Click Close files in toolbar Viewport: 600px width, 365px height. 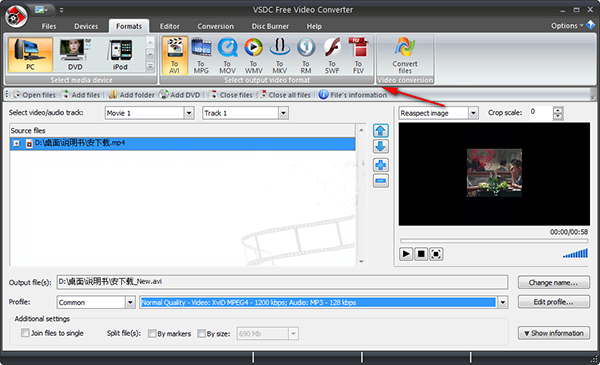tap(230, 95)
